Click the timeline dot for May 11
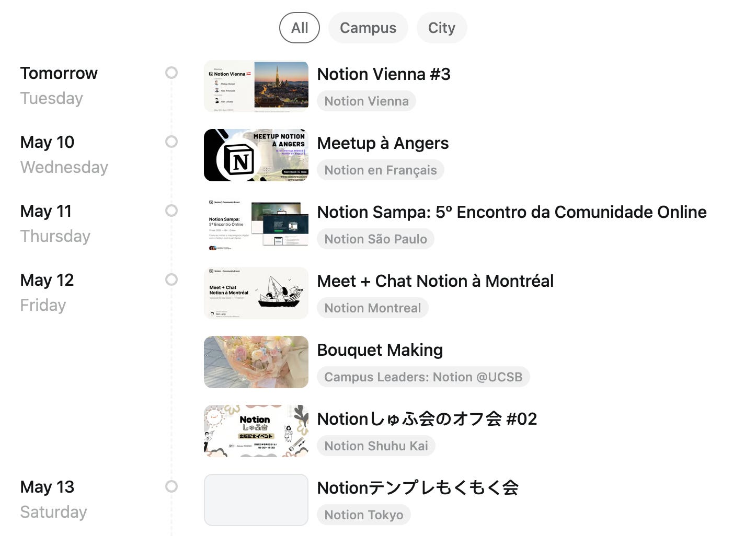Image resolution: width=756 pixels, height=536 pixels. pyautogui.click(x=171, y=211)
